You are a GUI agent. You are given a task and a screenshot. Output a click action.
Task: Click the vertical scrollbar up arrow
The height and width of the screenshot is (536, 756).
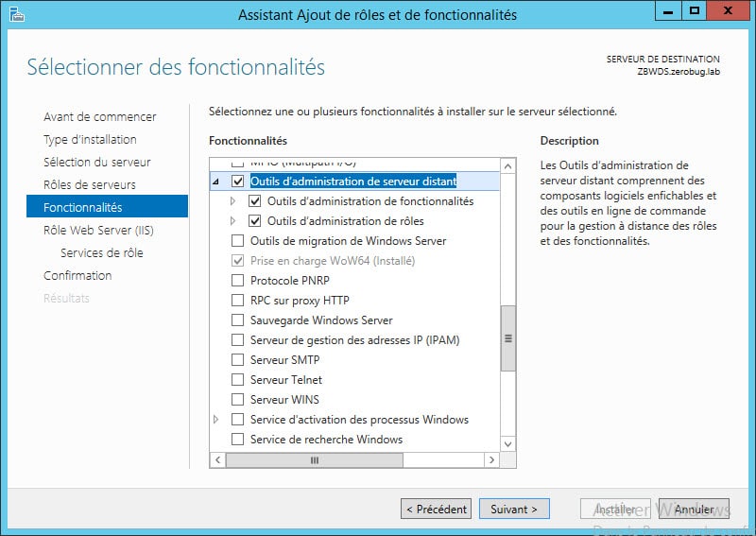[x=507, y=167]
